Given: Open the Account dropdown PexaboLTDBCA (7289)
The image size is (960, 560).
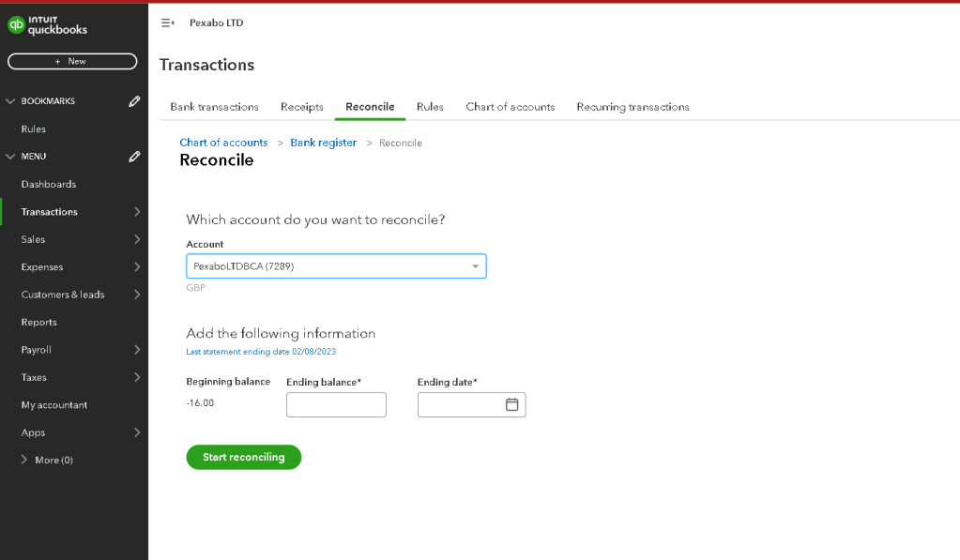Looking at the screenshot, I should (336, 266).
